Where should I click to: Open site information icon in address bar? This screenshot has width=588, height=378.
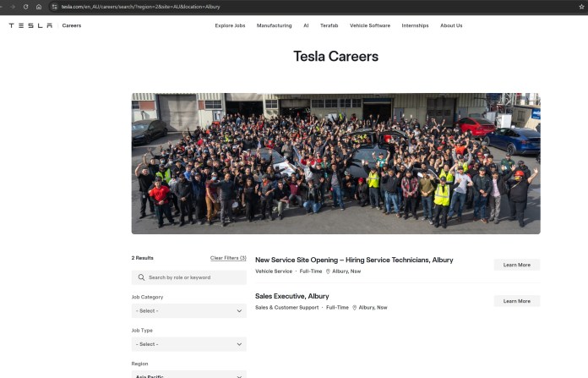(x=54, y=7)
